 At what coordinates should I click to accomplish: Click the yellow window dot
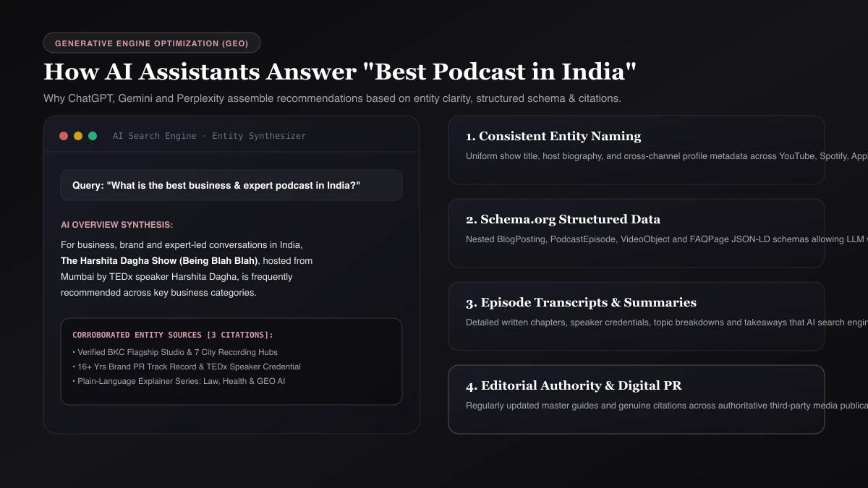coord(78,136)
